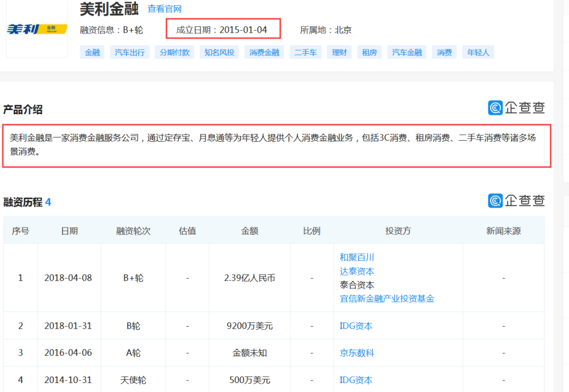The height and width of the screenshot is (392, 569).
Task: Click the 天使轮 round cell
Action: pyautogui.click(x=133, y=380)
